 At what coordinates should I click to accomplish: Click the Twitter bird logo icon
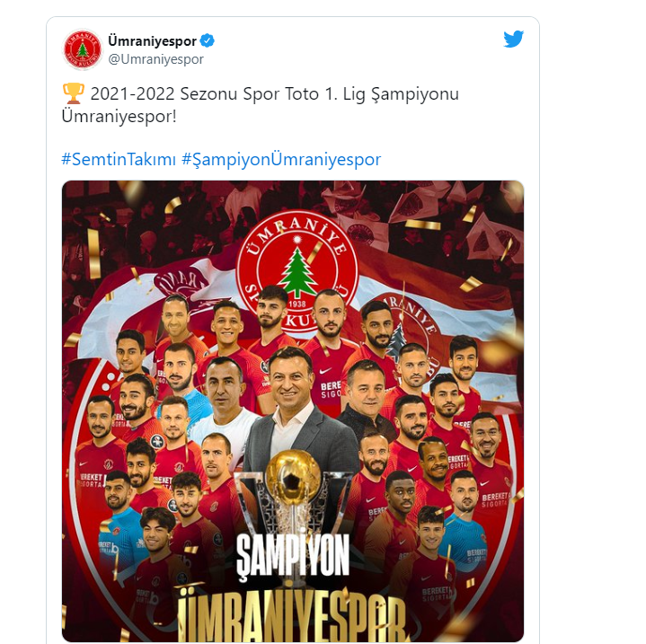(x=513, y=40)
